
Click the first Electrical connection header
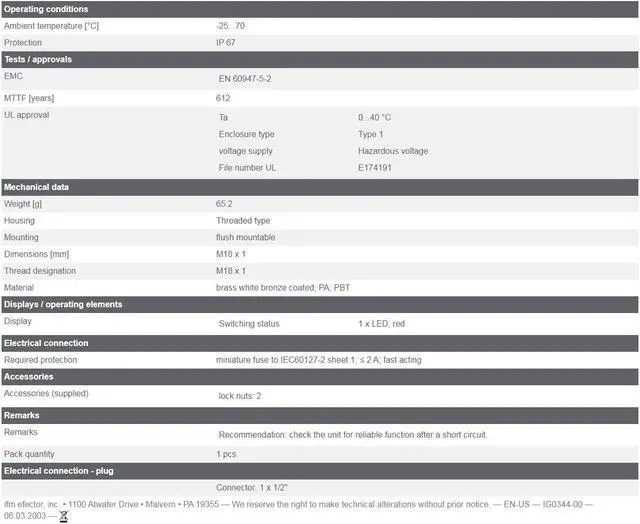[46, 343]
